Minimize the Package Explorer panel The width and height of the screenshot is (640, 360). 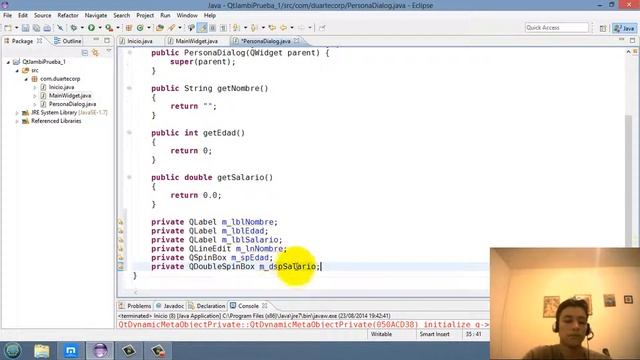coord(96,40)
